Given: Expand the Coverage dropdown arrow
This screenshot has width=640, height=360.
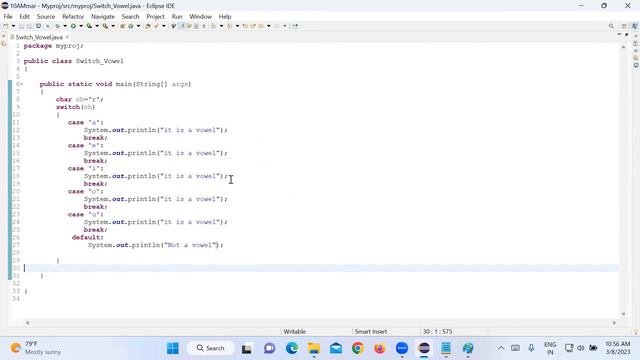Looking at the screenshot, I should click(x=97, y=26).
